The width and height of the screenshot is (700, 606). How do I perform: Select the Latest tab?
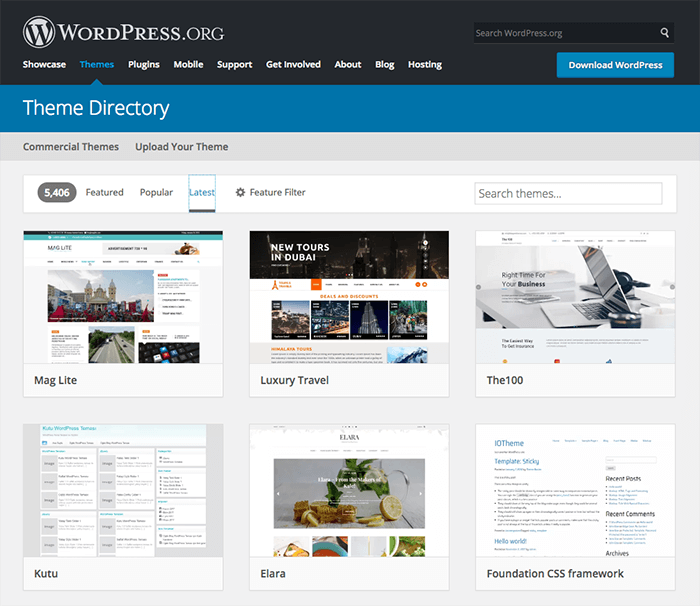pyautogui.click(x=202, y=193)
